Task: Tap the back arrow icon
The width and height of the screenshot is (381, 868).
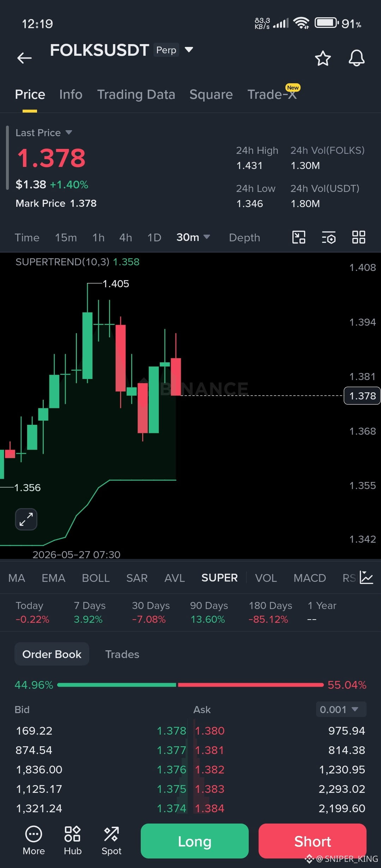Action: [24, 58]
